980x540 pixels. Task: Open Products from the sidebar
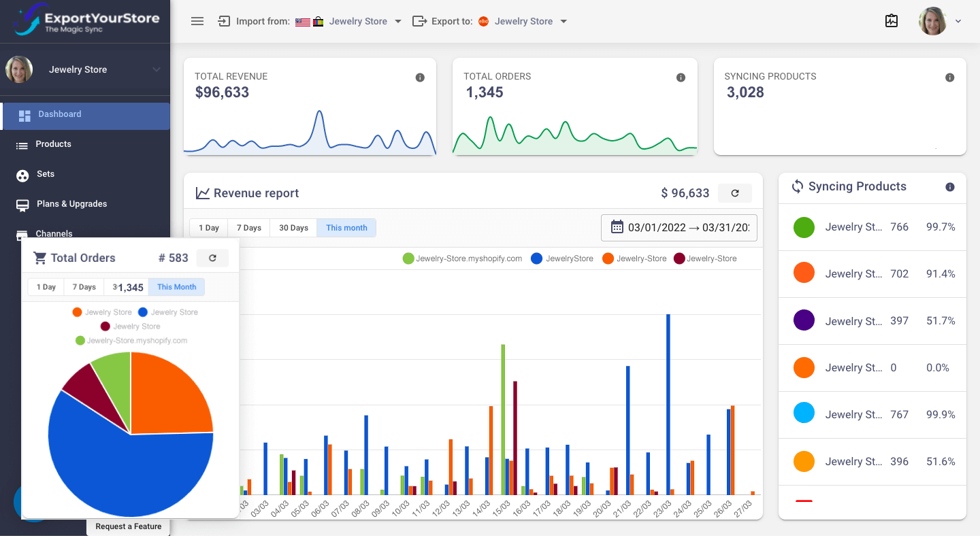pos(52,144)
